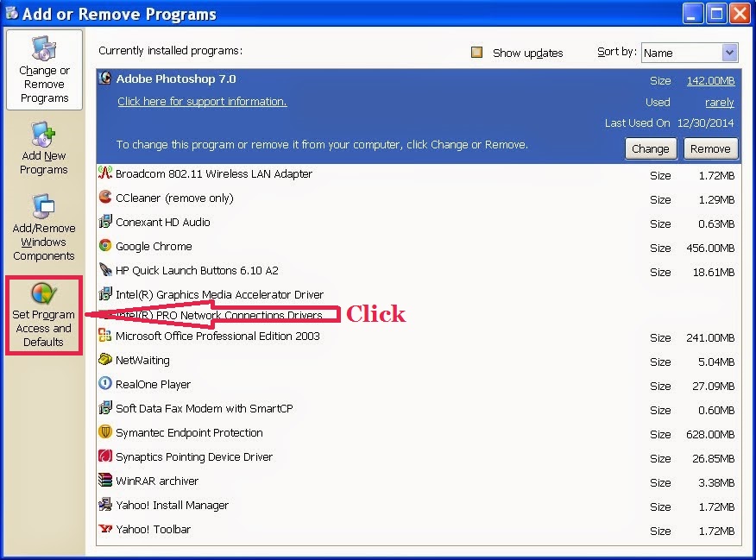Click the Google Chrome icon
Viewport: 756px width, 560px height.
(x=105, y=245)
